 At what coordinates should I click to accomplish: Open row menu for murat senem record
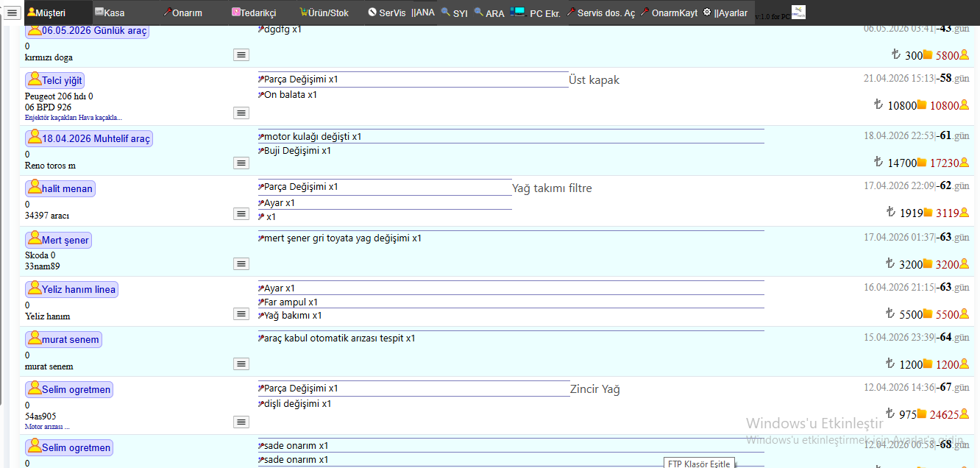pos(241,364)
